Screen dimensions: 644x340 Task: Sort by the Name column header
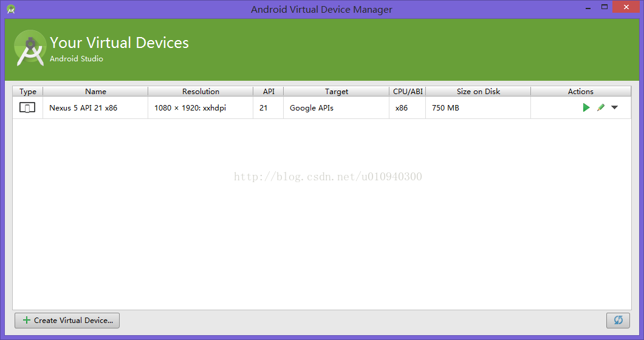[x=96, y=91]
